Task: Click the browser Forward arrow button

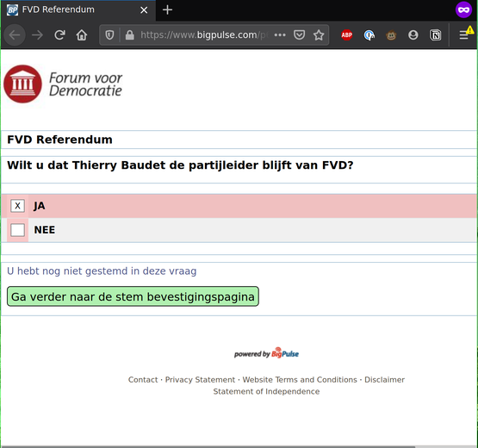Action: click(x=38, y=35)
